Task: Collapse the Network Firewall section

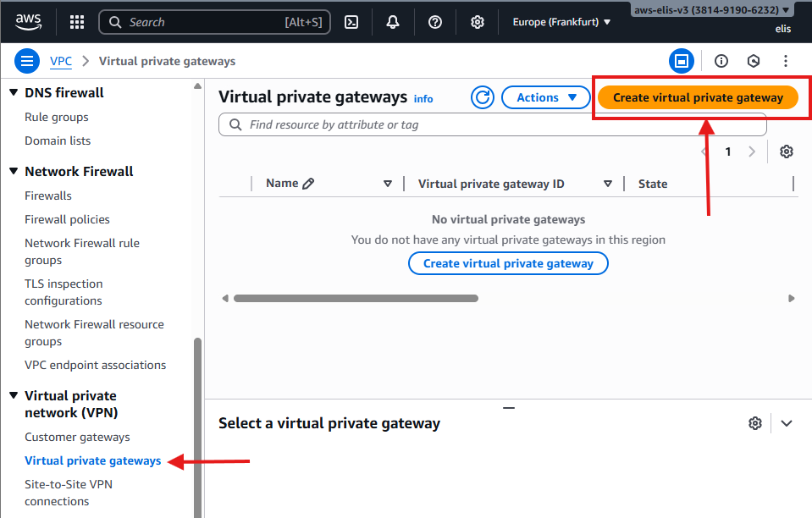Action: (x=14, y=171)
